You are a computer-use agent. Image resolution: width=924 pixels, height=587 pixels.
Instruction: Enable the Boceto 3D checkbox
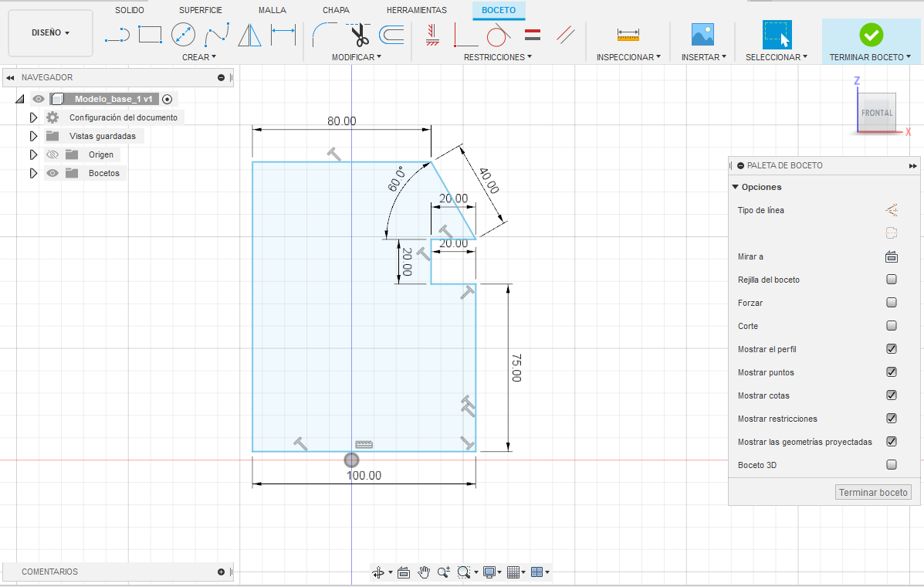coord(892,464)
